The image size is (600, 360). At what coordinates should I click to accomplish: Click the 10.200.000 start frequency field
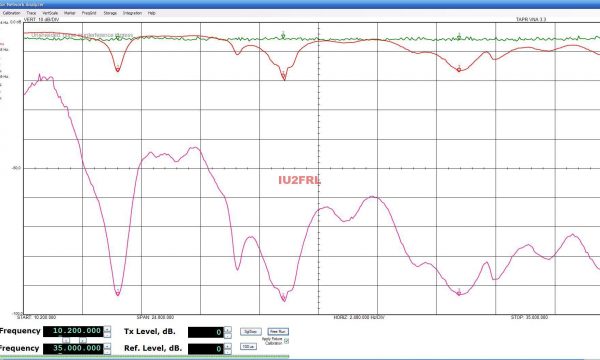[x=73, y=331]
